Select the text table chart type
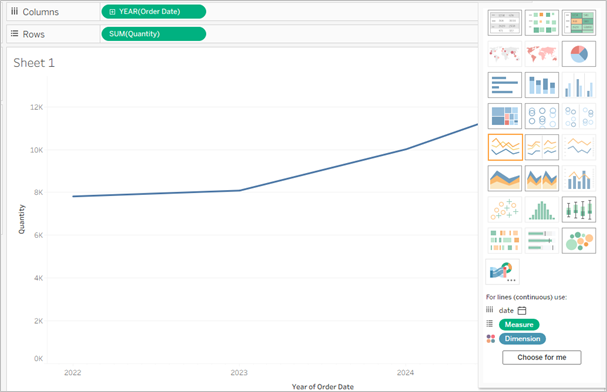 (505, 22)
